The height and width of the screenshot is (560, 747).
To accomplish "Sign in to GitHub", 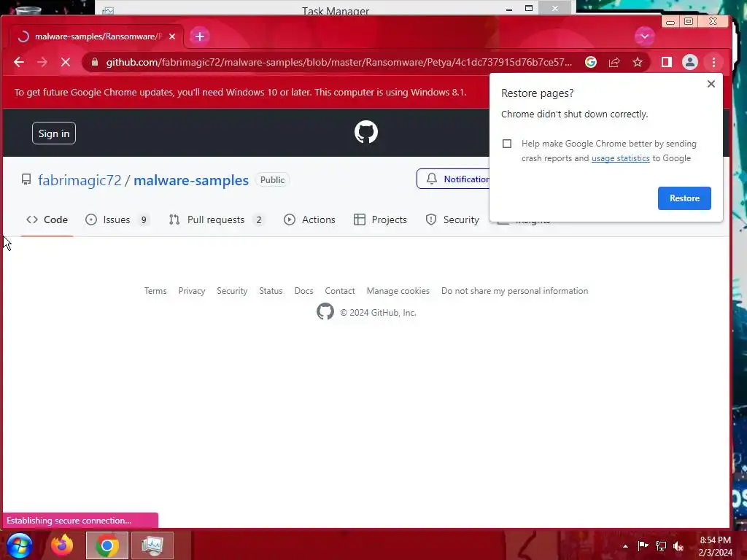I will (x=54, y=133).
